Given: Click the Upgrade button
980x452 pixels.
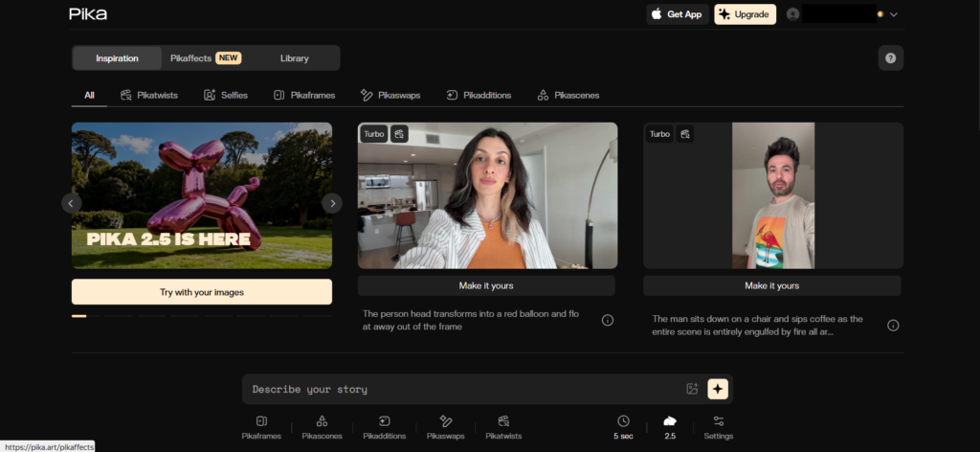Looking at the screenshot, I should [x=745, y=14].
